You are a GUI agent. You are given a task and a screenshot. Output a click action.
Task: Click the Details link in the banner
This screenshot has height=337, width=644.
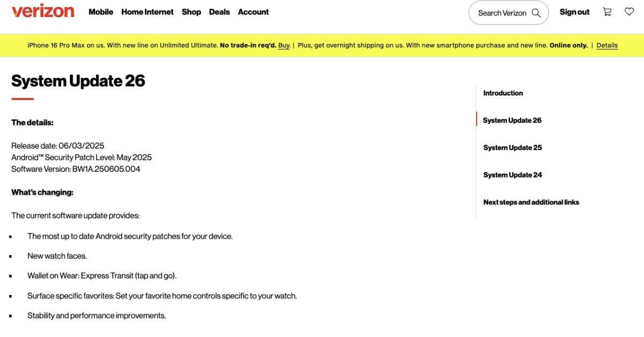point(607,46)
